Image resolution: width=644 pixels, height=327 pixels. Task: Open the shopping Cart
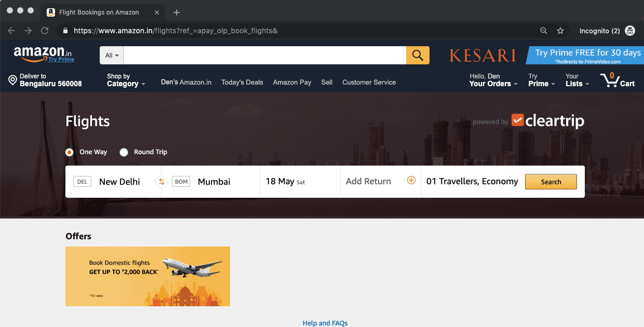[618, 79]
